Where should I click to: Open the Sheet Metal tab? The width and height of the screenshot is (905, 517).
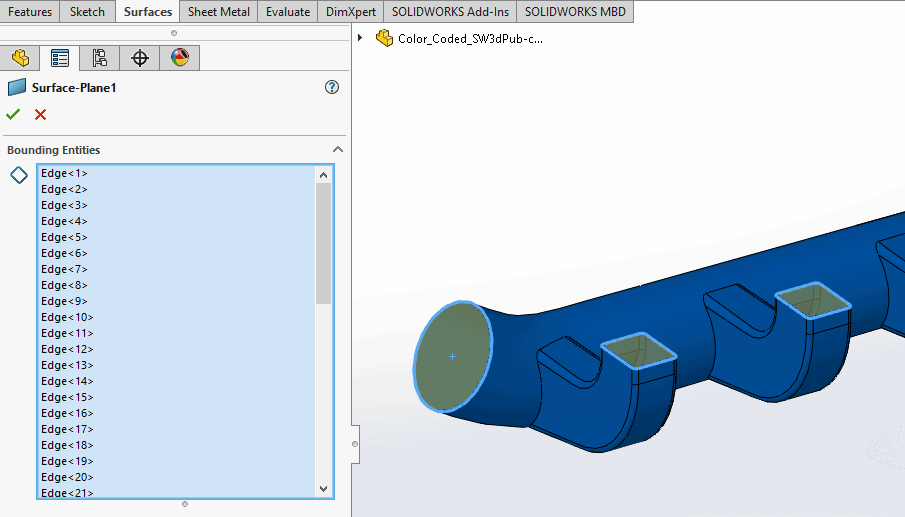pos(219,12)
